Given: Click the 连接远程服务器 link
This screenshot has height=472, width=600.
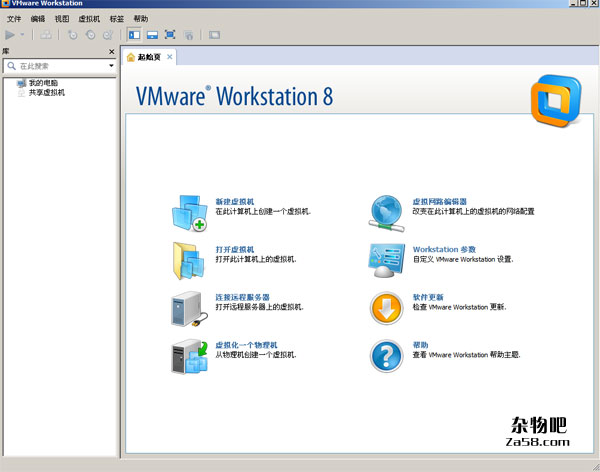Looking at the screenshot, I should click(242, 297).
